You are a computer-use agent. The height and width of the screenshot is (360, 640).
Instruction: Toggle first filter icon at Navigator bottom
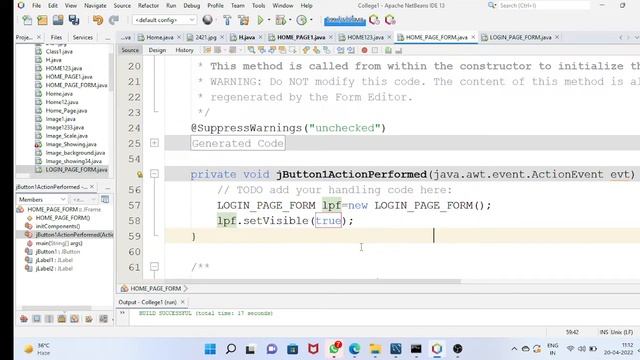(24, 319)
